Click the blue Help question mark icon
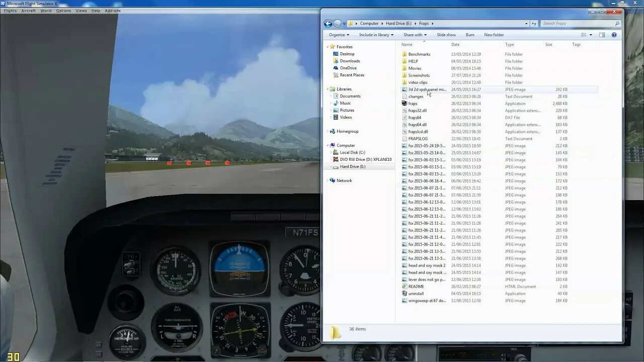The image size is (644, 362). tap(614, 35)
